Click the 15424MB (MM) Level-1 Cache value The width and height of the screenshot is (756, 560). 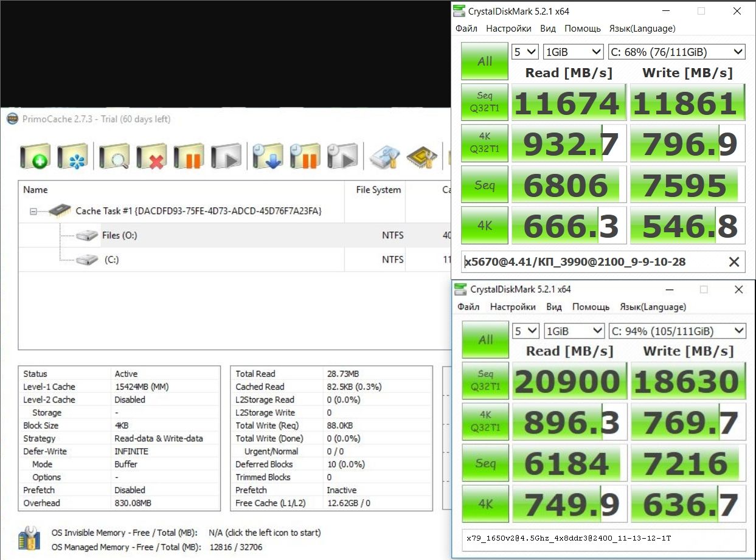click(x=143, y=387)
